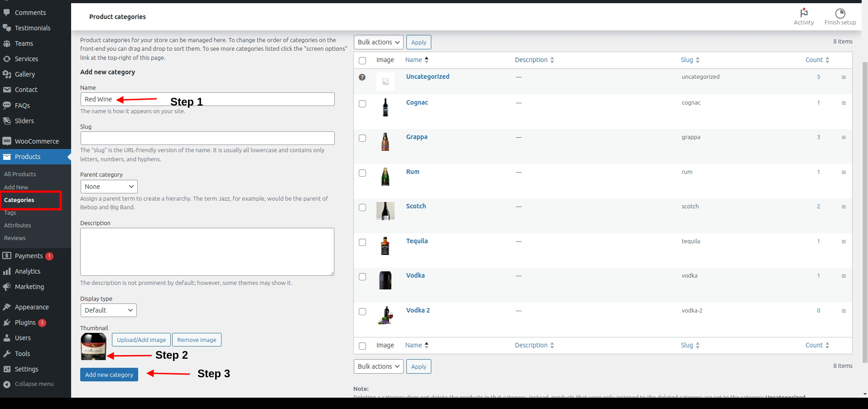Screen dimensions: 868x409
Task: Check the Cognac category checkbox
Action: 362,104
